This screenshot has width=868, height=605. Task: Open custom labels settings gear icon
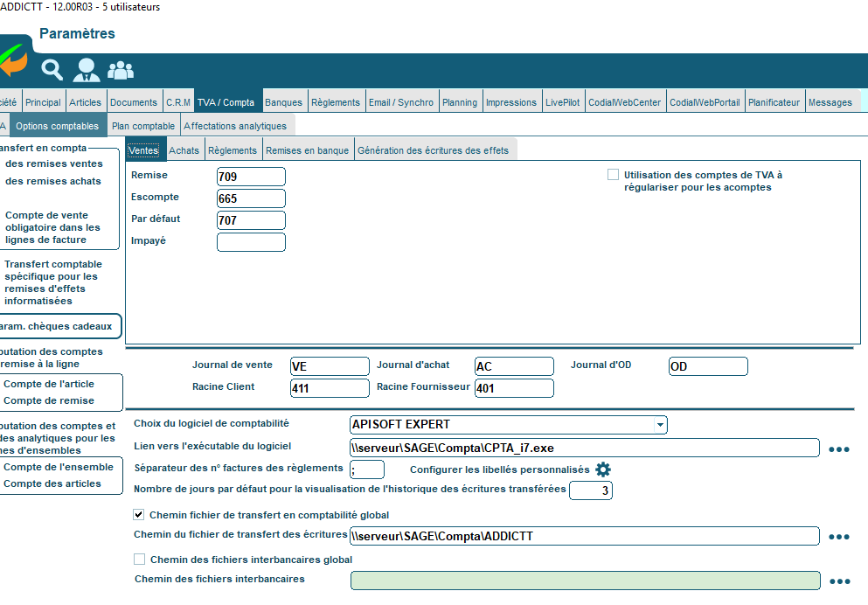click(x=603, y=469)
